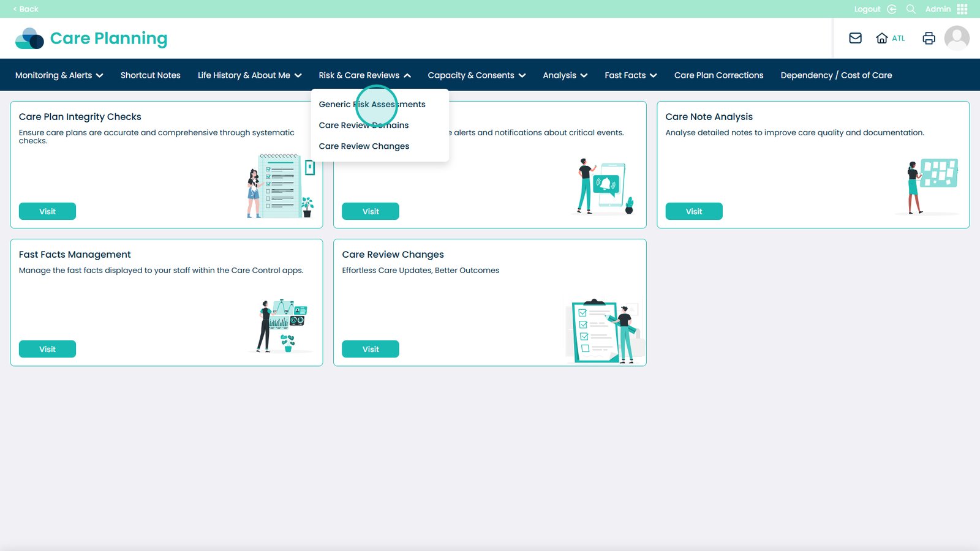Click the home ATL icon
The width and height of the screenshot is (980, 551).
[x=890, y=38]
